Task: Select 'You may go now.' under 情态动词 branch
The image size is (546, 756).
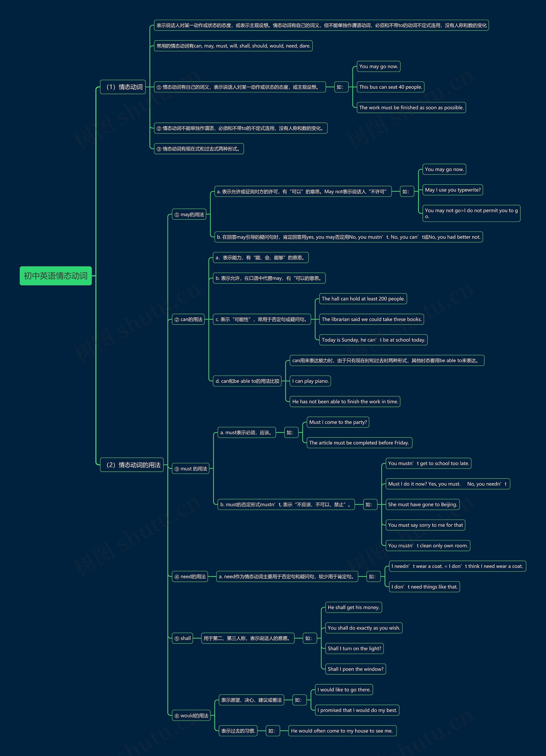Action: pos(378,66)
